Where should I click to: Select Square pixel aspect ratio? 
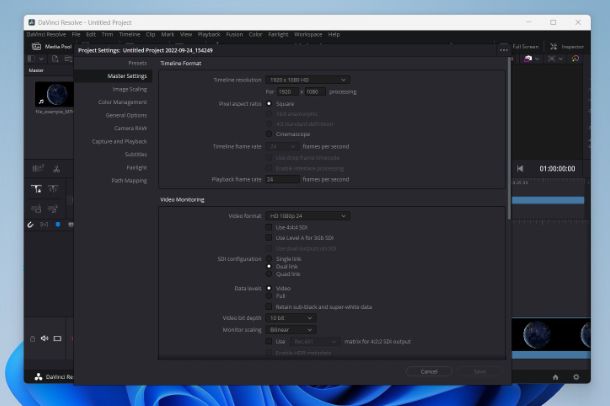coord(269,104)
